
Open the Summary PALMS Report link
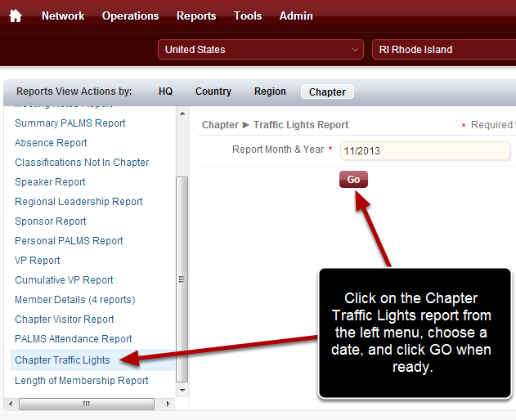[x=70, y=123]
